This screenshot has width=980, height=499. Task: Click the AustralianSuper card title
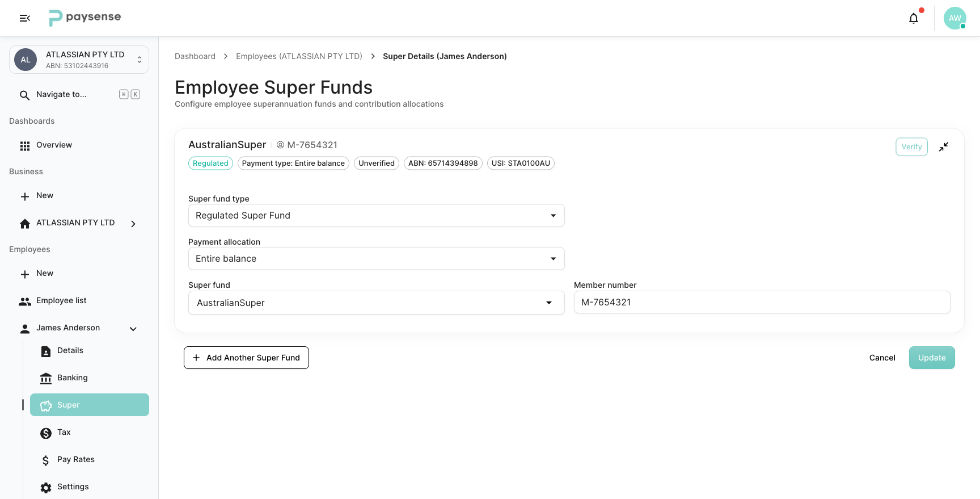click(227, 145)
